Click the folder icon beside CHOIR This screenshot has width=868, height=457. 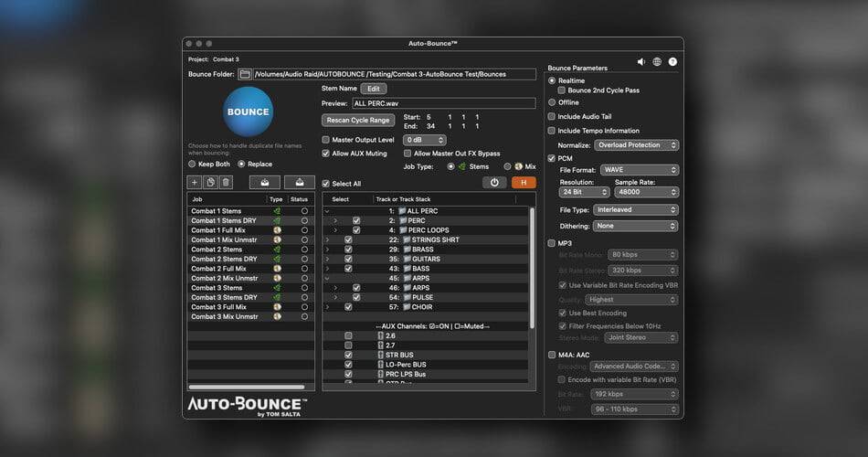point(407,307)
